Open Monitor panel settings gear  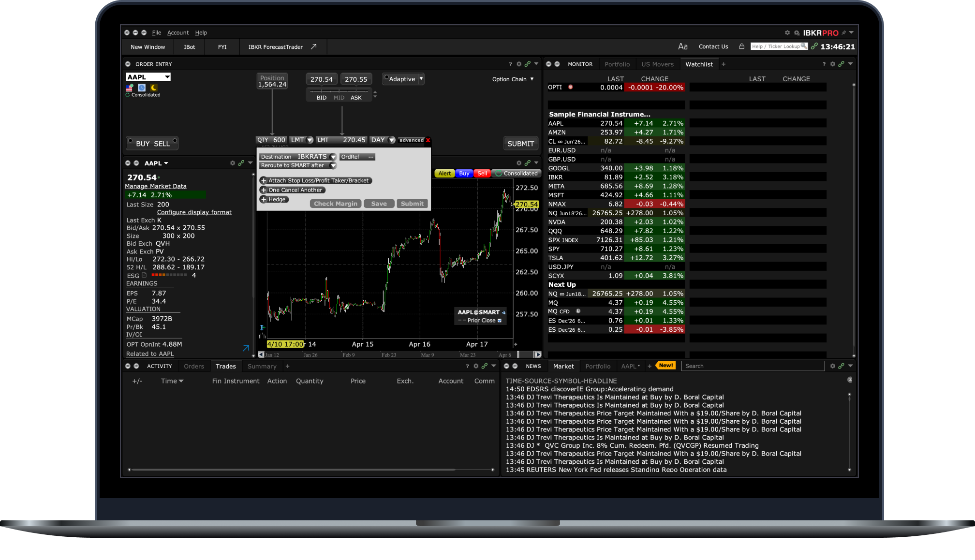click(x=832, y=64)
